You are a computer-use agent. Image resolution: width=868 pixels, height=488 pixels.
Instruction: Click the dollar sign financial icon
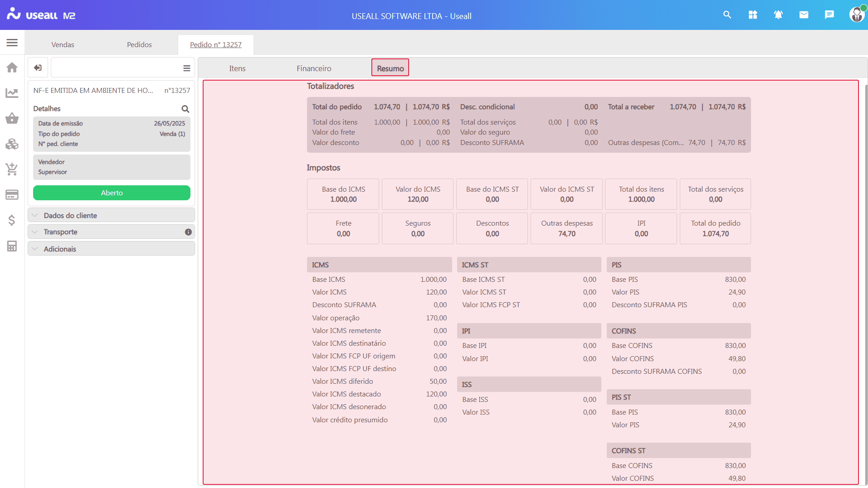[12, 220]
